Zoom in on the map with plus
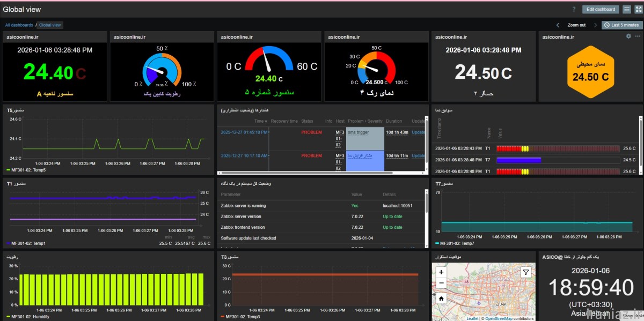644x321 pixels. click(x=441, y=272)
